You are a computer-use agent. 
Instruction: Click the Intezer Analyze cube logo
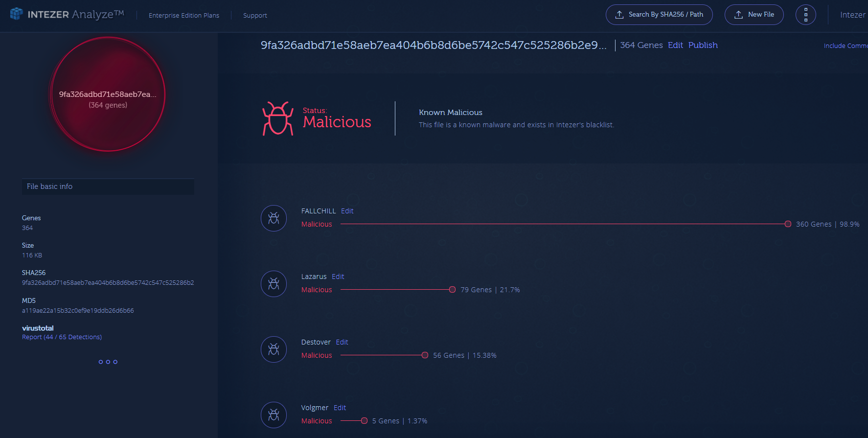point(17,14)
